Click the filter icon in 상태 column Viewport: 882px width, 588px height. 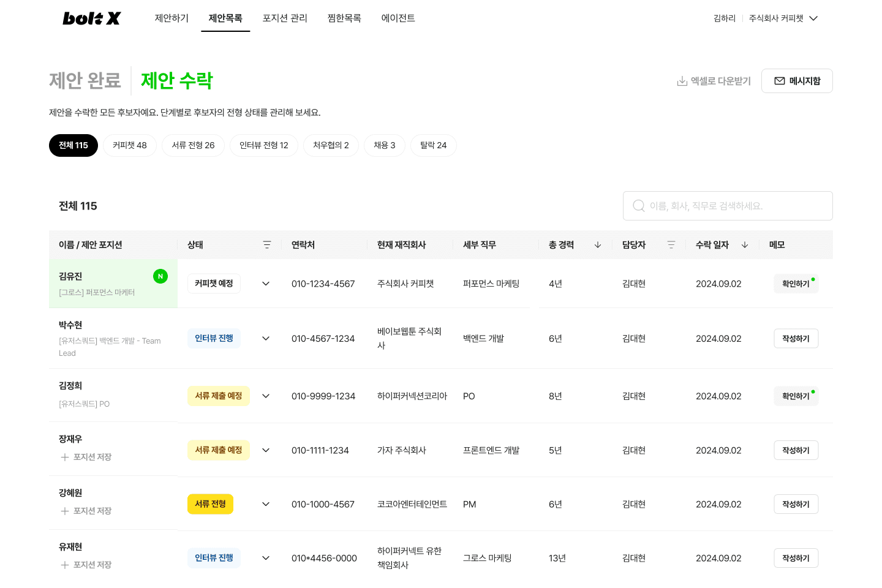pos(267,245)
